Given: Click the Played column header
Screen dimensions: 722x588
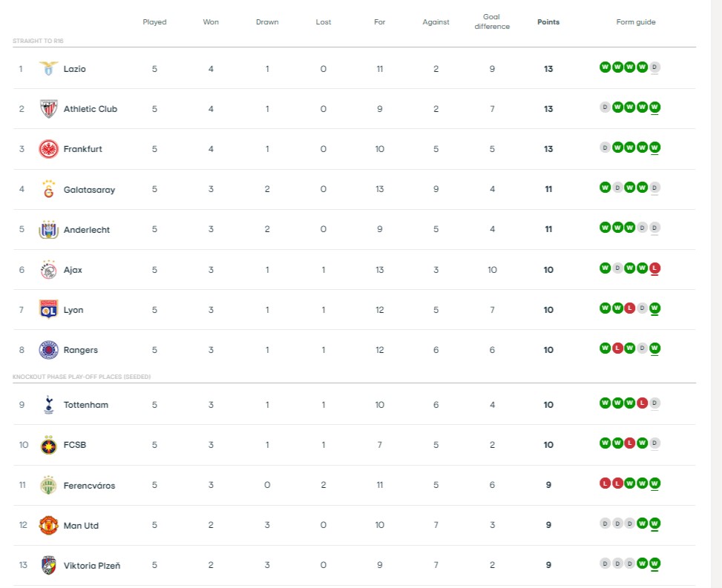Looking at the screenshot, I should click(x=154, y=22).
